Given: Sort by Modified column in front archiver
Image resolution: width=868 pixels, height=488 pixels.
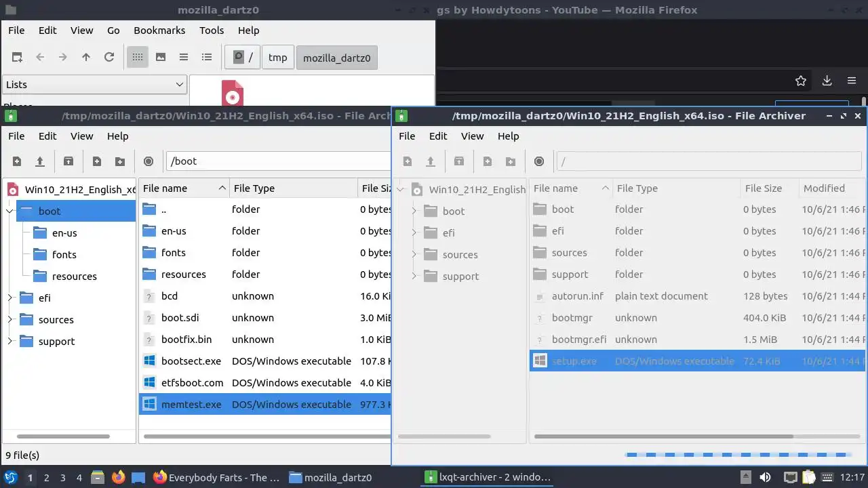Looking at the screenshot, I should [x=832, y=188].
